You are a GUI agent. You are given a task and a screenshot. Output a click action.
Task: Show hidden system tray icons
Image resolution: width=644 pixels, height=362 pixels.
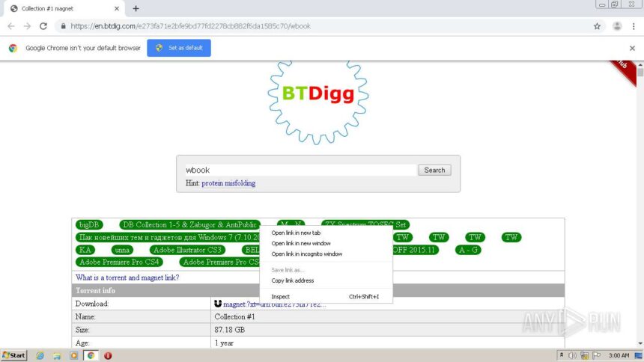[x=562, y=355]
